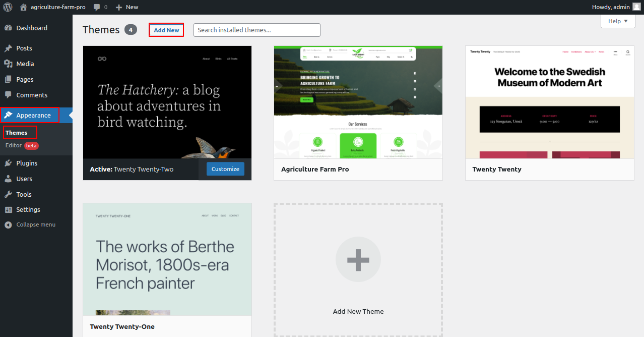Click the Twenty Twenty theme name
The width and height of the screenshot is (644, 337).
tap(497, 169)
